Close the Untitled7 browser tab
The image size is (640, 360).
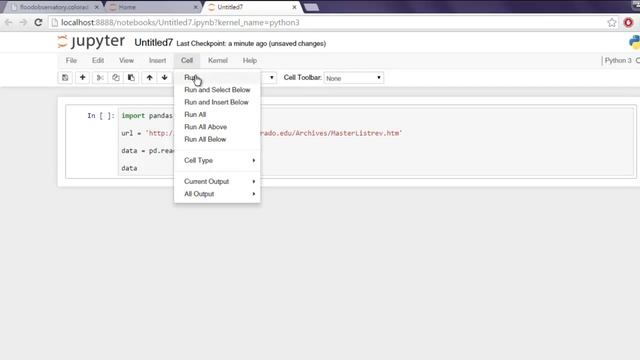[294, 7]
